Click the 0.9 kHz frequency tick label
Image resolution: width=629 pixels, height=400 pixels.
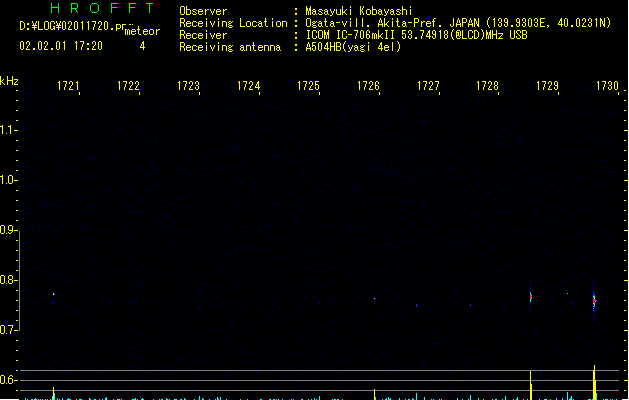coord(8,230)
